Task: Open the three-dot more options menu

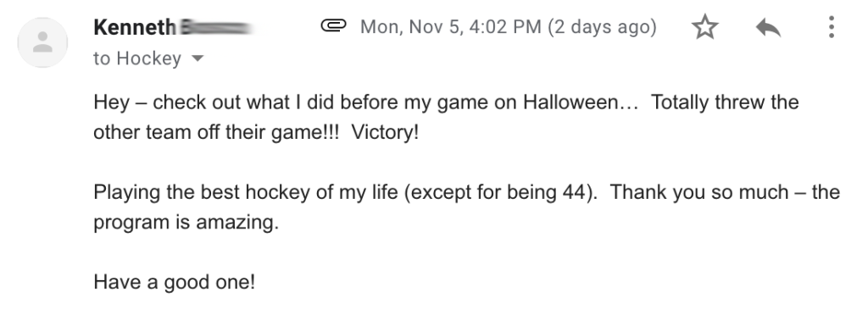Action: tap(831, 27)
